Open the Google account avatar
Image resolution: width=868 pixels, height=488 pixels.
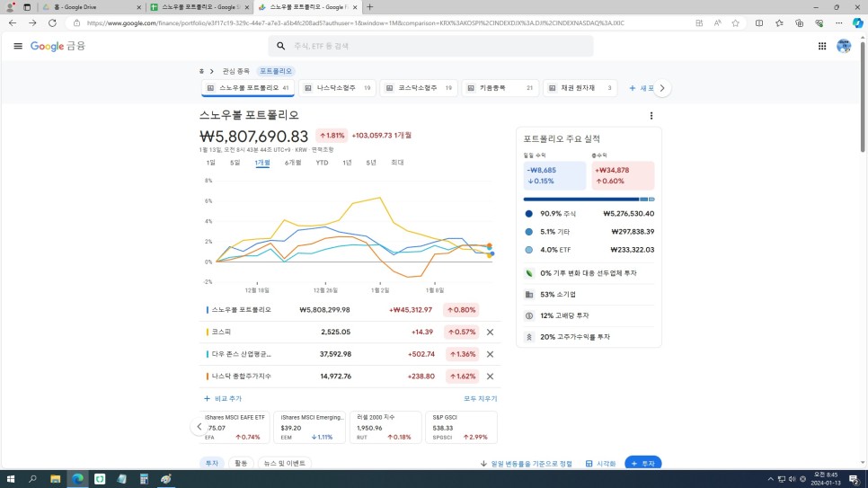[844, 46]
